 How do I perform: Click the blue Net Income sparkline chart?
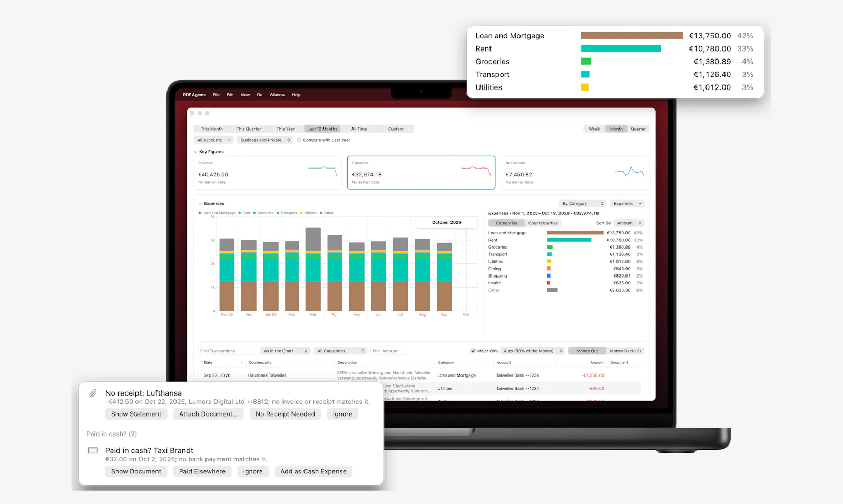pyautogui.click(x=630, y=172)
